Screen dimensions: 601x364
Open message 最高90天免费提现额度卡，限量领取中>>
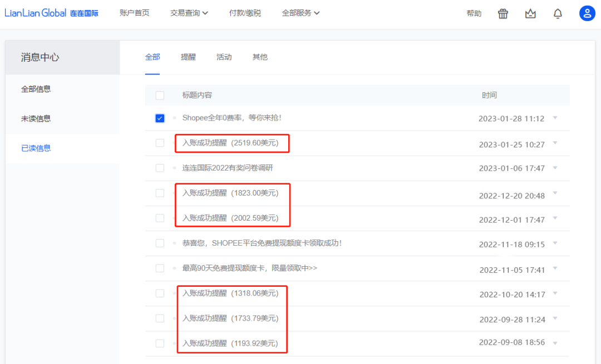249,268
